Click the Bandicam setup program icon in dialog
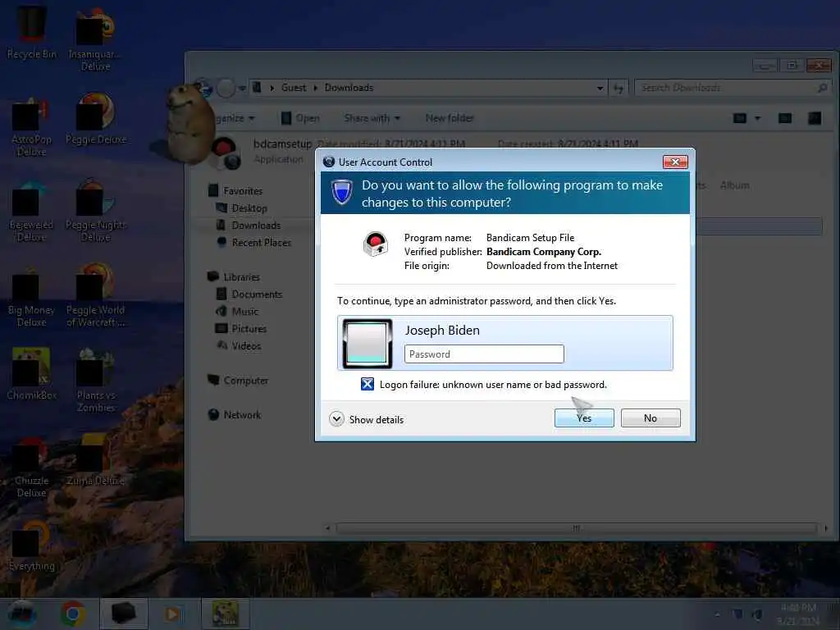 point(376,244)
